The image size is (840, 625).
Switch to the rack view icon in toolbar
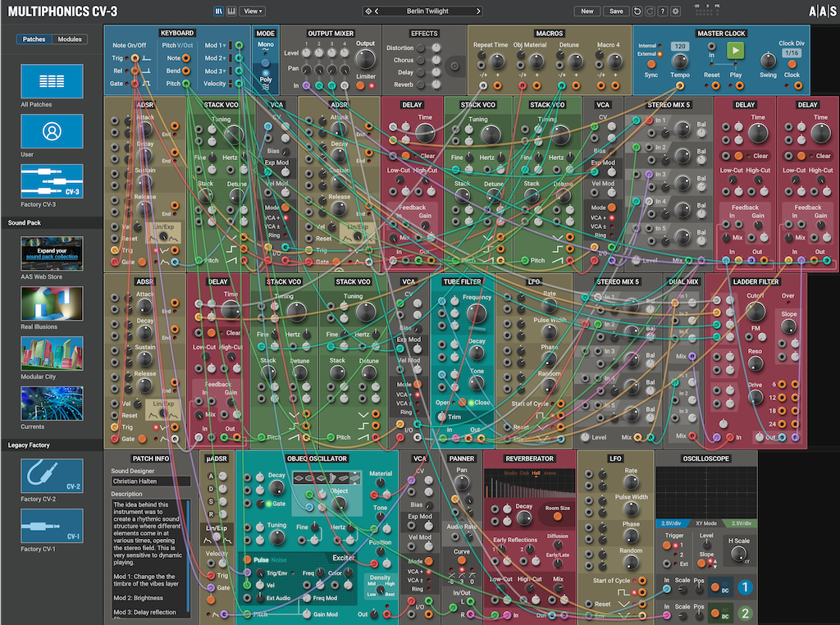218,11
